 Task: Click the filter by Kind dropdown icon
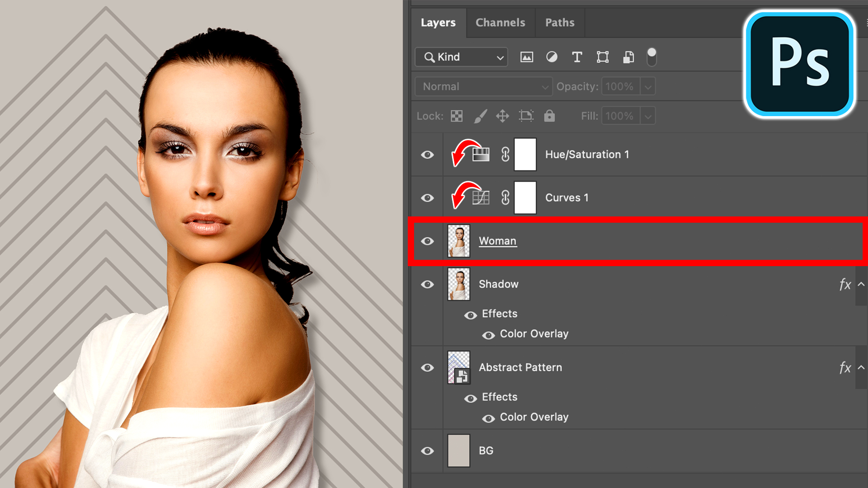496,56
